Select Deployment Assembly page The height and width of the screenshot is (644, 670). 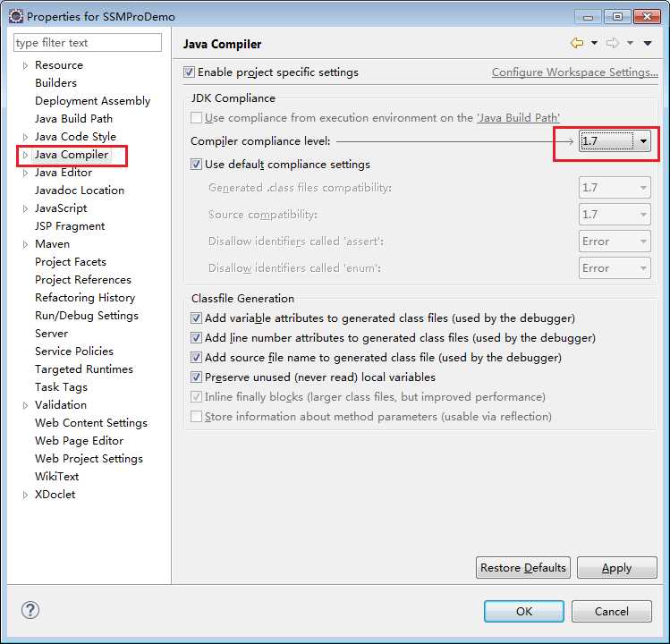[93, 101]
